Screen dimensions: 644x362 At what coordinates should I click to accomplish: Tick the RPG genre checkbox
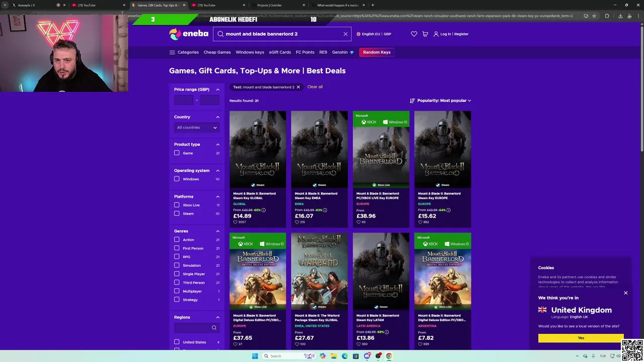[x=177, y=257]
